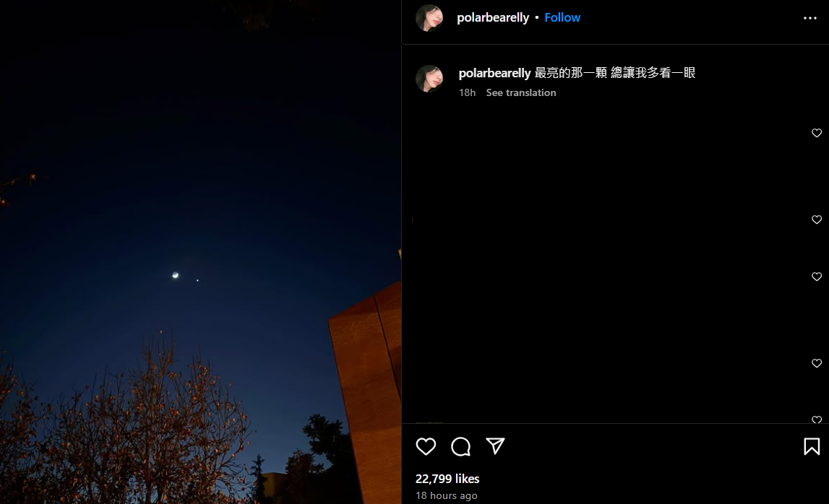Screen dimensions: 829x504
Task: Click the 18h caption timestamp
Action: 467,92
